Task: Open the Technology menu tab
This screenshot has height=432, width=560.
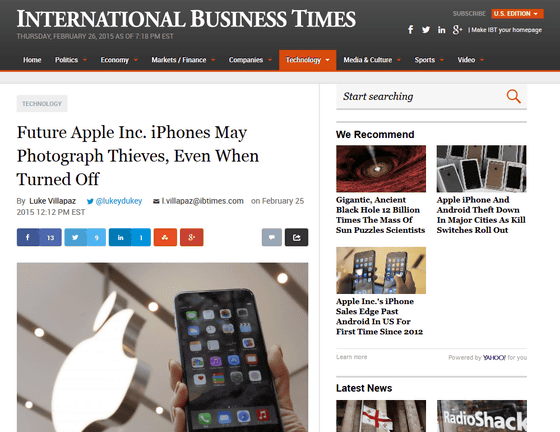Action: click(308, 60)
